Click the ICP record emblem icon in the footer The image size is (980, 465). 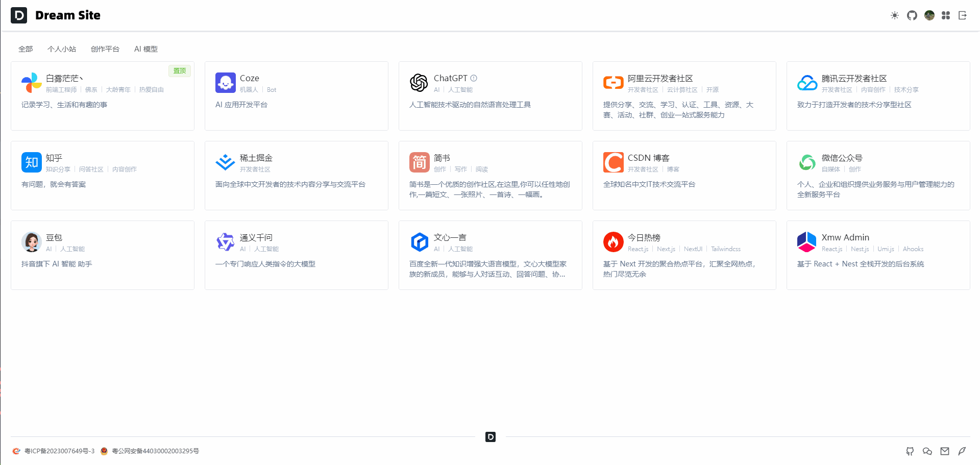pyautogui.click(x=16, y=451)
